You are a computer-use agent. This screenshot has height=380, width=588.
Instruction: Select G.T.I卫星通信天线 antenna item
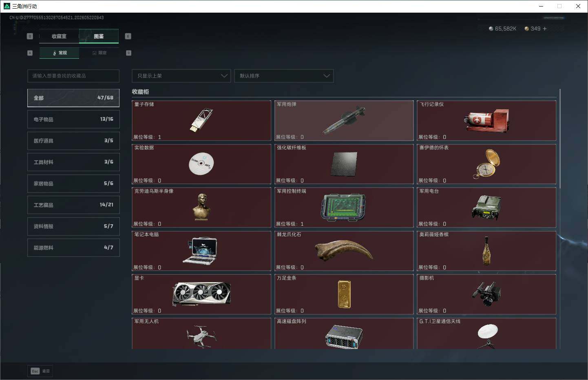tap(486, 334)
